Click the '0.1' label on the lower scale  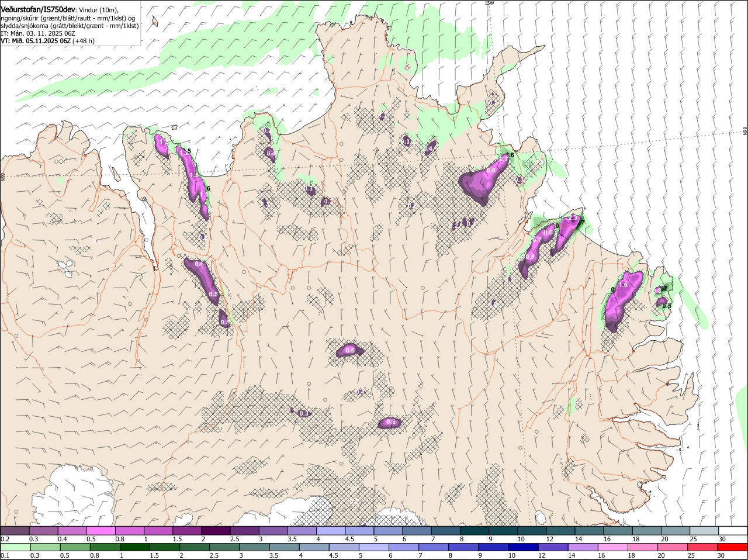(x=5, y=555)
